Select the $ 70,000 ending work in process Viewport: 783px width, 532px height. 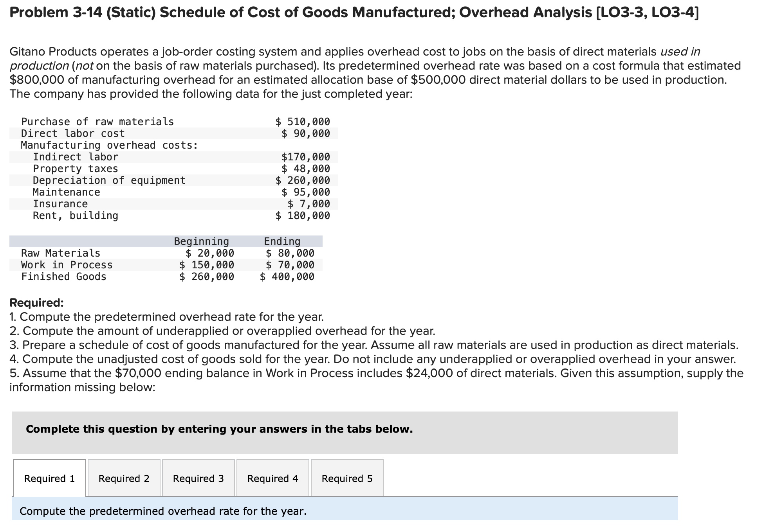click(x=290, y=265)
